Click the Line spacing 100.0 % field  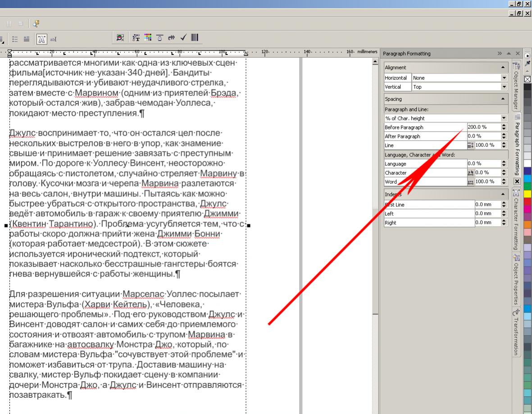point(487,145)
